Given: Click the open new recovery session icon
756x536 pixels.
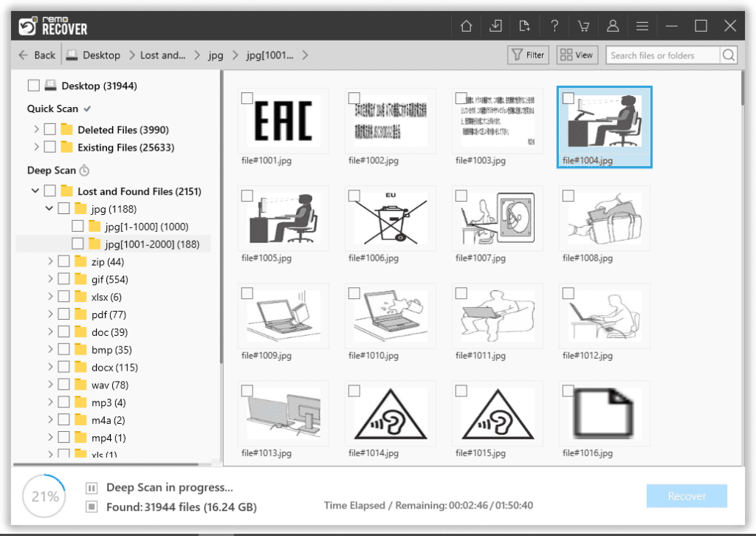Looking at the screenshot, I should 525,25.
